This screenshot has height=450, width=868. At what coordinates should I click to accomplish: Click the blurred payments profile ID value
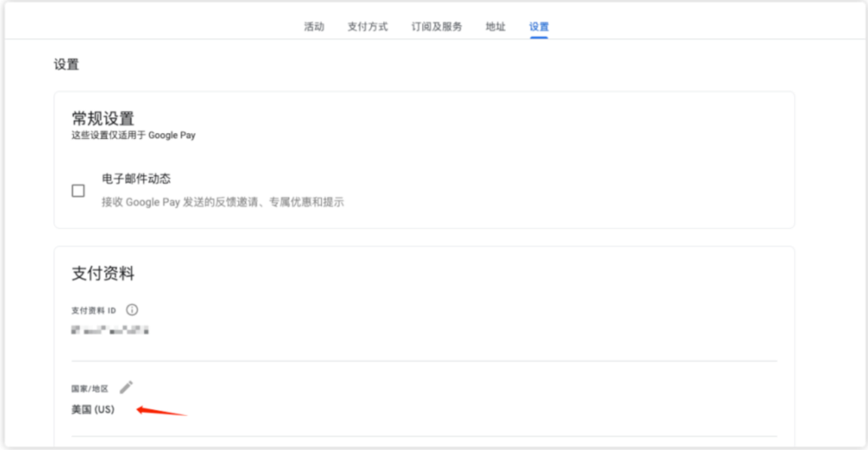coord(110,331)
